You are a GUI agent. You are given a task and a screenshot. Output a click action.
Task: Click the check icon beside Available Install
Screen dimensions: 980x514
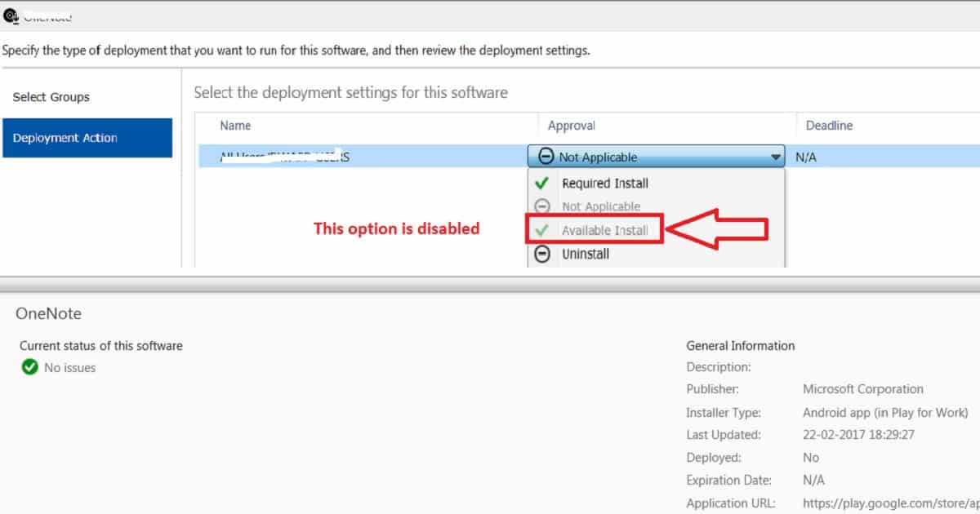(x=541, y=231)
